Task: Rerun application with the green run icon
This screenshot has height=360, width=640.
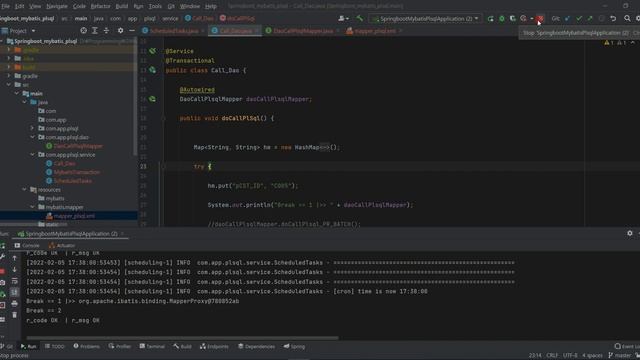Action: (x=491, y=19)
